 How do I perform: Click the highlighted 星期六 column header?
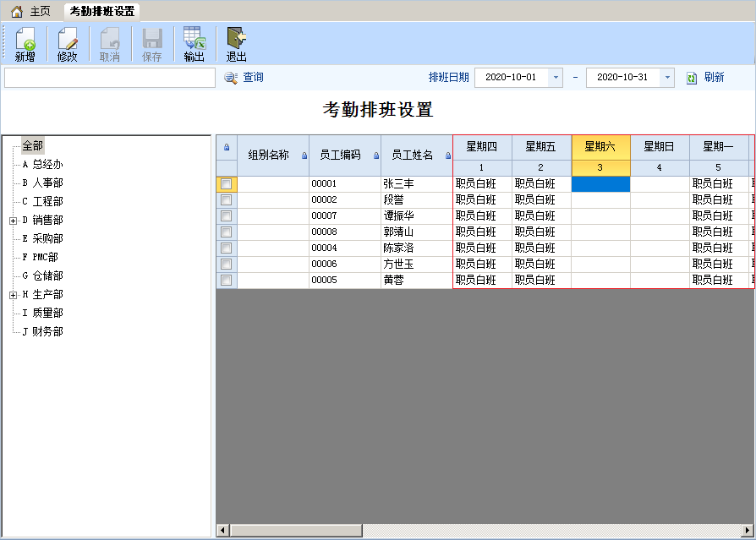(600, 147)
